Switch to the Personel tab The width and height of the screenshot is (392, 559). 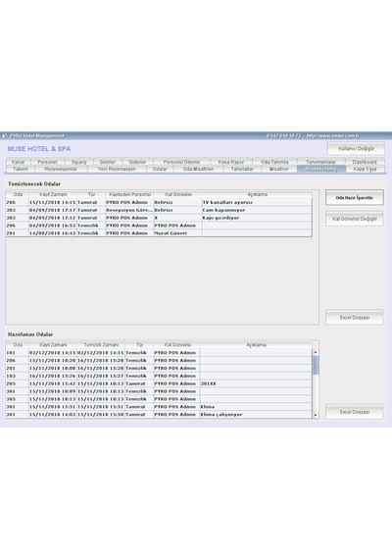pyautogui.click(x=47, y=162)
